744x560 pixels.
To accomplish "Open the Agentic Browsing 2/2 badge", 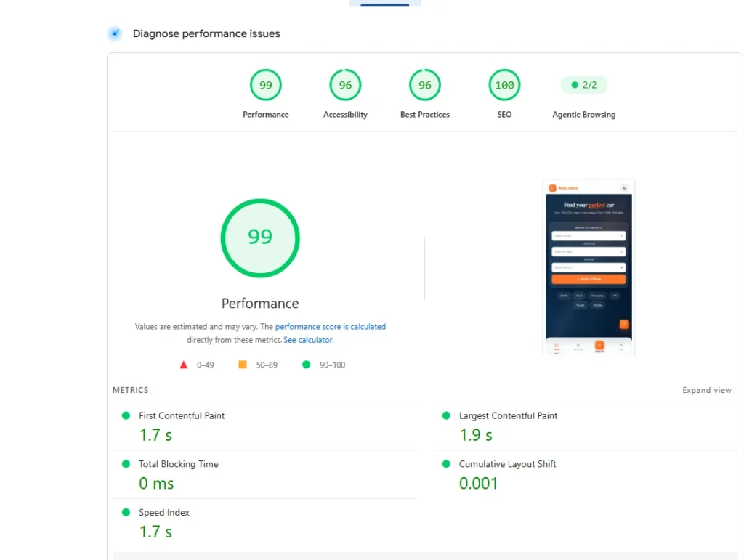I will [x=583, y=85].
